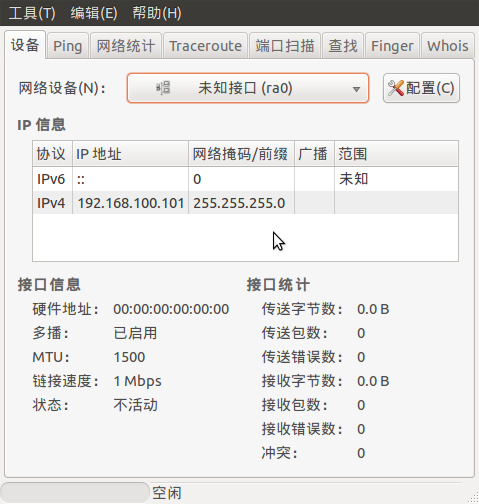
Task: Go to the 查找 tab
Action: [343, 46]
